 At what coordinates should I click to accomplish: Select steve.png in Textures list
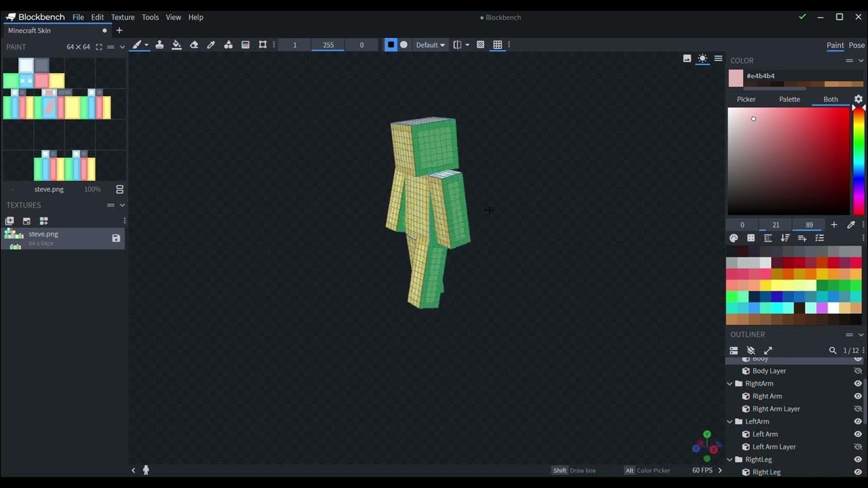[62, 239]
